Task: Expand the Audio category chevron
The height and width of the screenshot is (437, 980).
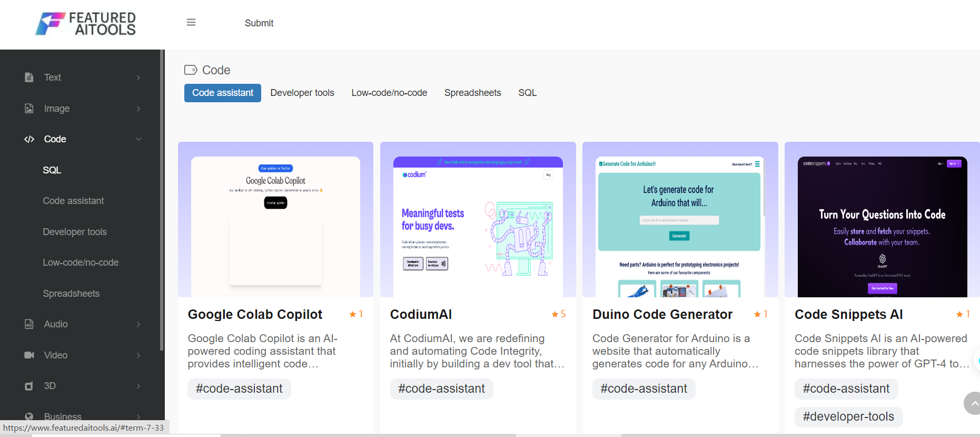Action: tap(138, 324)
